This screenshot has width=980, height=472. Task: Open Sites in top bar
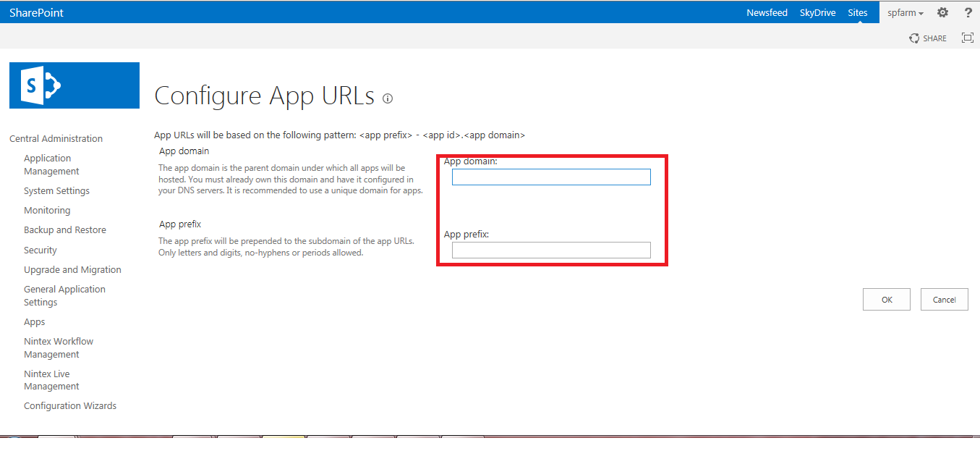pyautogui.click(x=858, y=13)
